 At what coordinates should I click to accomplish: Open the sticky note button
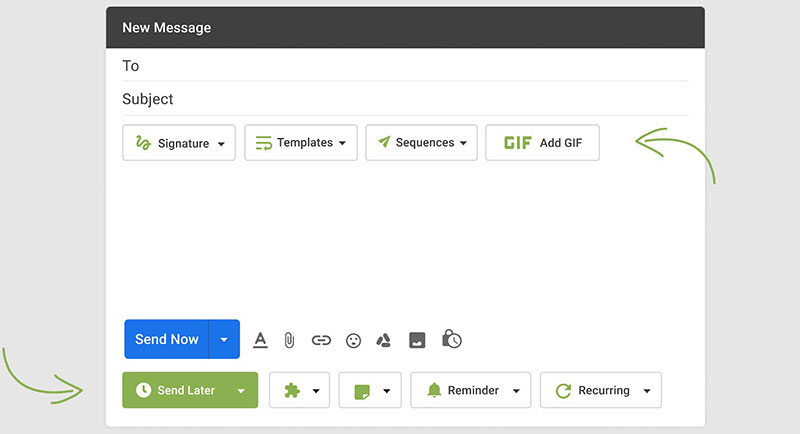pyautogui.click(x=370, y=390)
